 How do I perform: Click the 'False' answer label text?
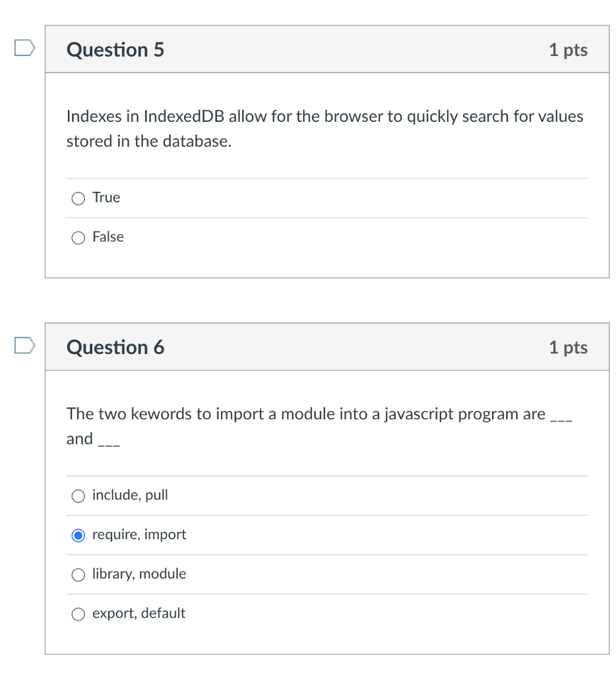108,237
